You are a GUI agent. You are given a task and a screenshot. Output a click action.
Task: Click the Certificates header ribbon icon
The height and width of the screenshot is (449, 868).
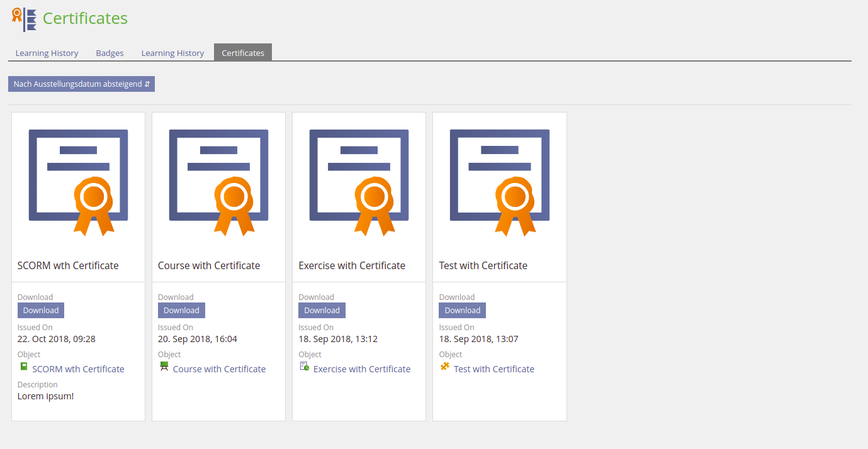tap(24, 19)
